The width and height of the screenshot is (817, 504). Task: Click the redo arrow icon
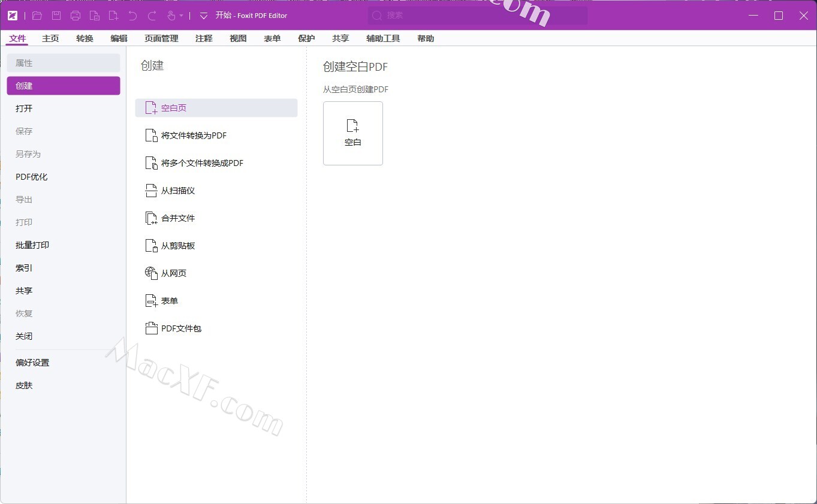click(x=152, y=16)
